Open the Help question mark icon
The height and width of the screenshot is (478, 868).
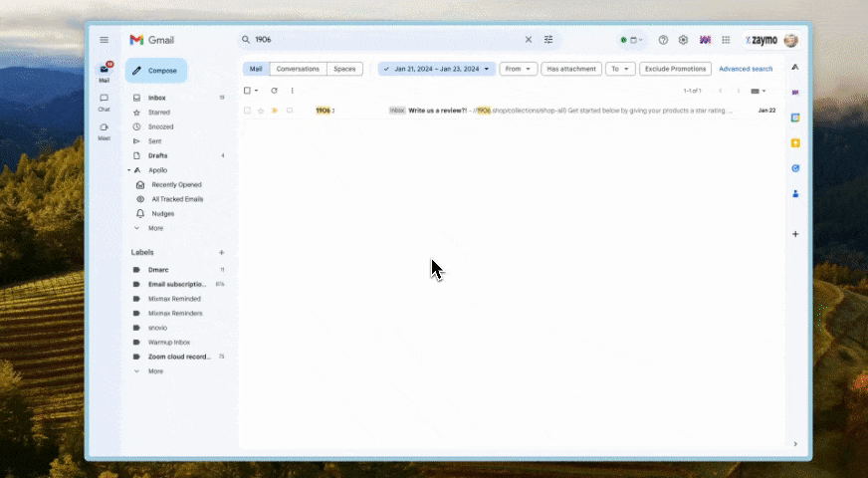coord(663,40)
